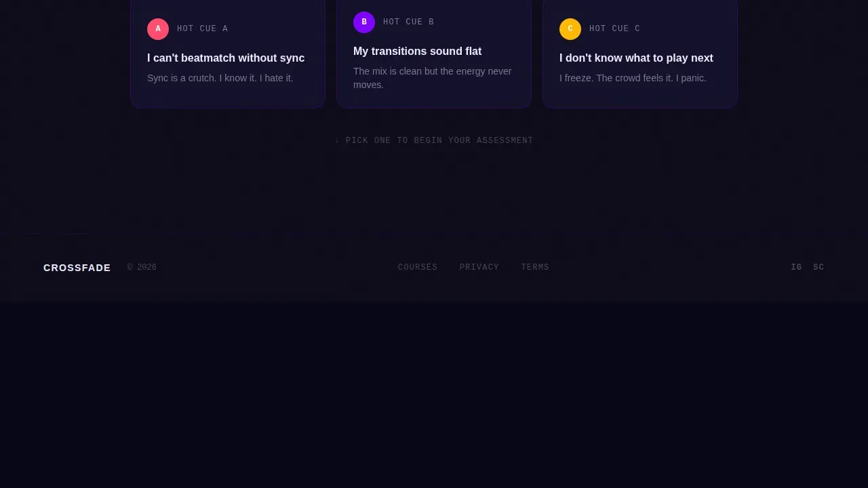The image size is (868, 488).
Task: Open the SC social link
Action: (818, 268)
